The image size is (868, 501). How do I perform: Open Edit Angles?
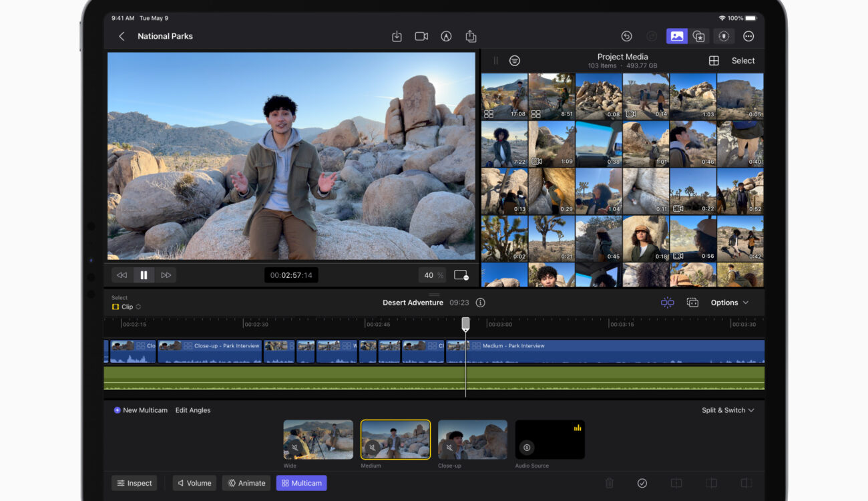(x=193, y=410)
